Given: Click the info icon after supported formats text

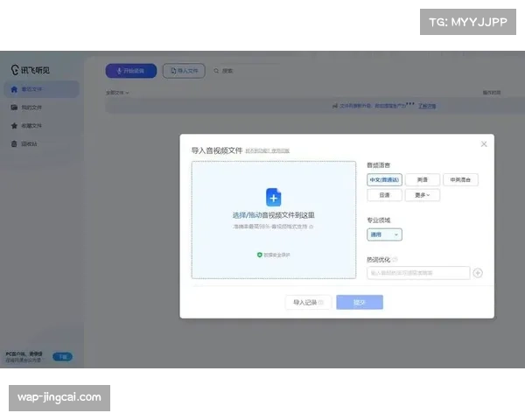Looking at the screenshot, I should coord(311,227).
